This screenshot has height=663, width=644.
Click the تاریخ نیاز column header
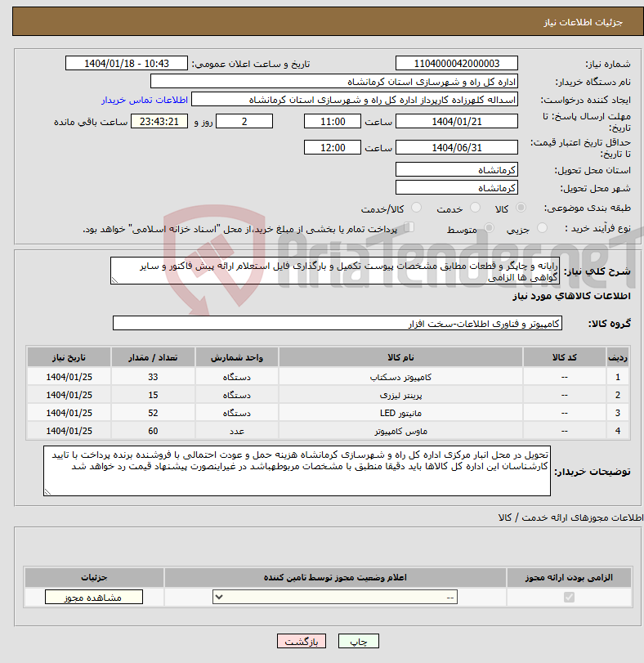click(69, 357)
